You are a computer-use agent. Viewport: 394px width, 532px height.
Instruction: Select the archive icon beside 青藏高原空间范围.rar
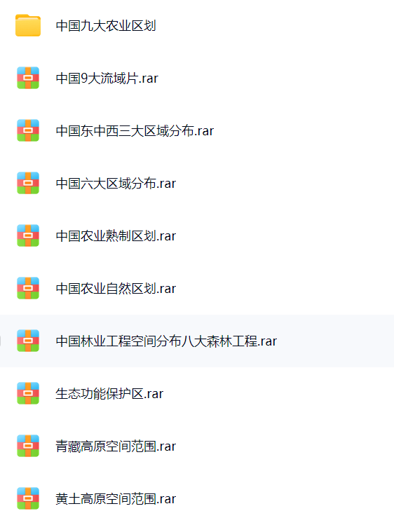(x=28, y=446)
